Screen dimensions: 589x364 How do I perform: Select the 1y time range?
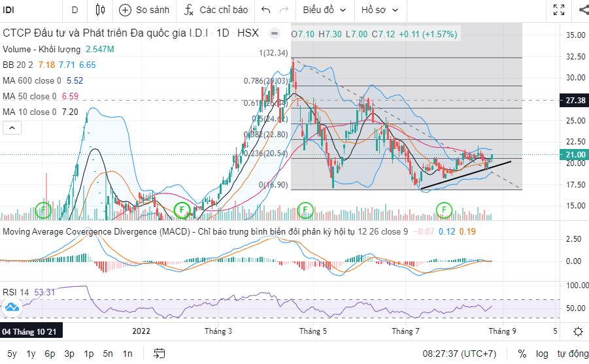point(31,354)
